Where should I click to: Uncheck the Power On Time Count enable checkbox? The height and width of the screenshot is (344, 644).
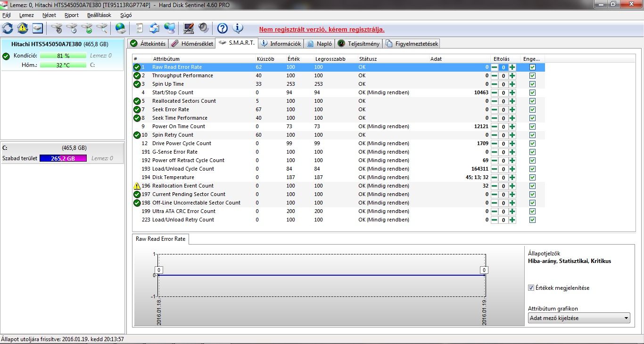tap(532, 127)
